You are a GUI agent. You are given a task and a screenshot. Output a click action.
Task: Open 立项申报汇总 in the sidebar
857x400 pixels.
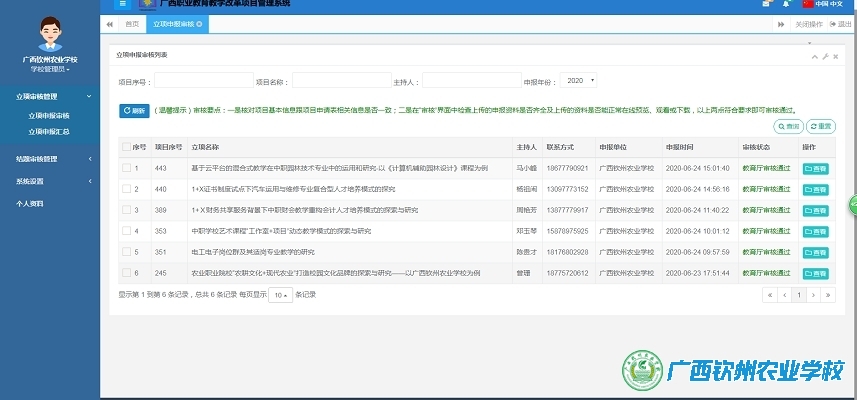click(49, 131)
